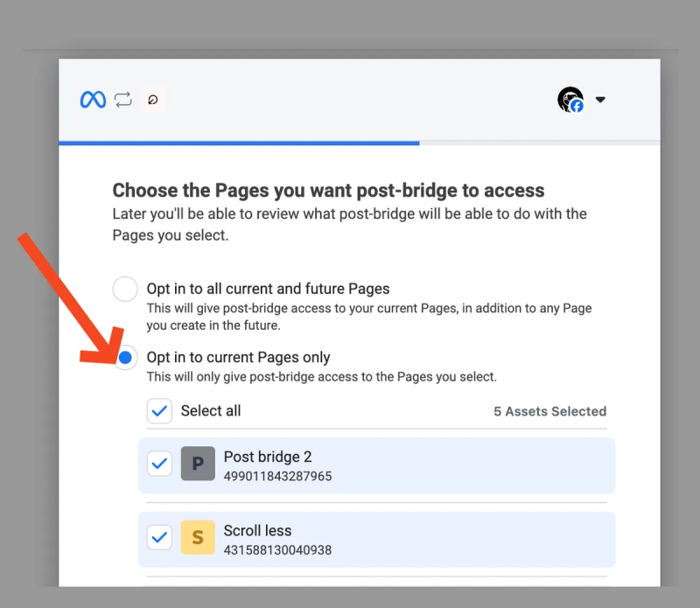The height and width of the screenshot is (608, 700).
Task: Toggle the Select all checkbox
Action: tap(159, 411)
